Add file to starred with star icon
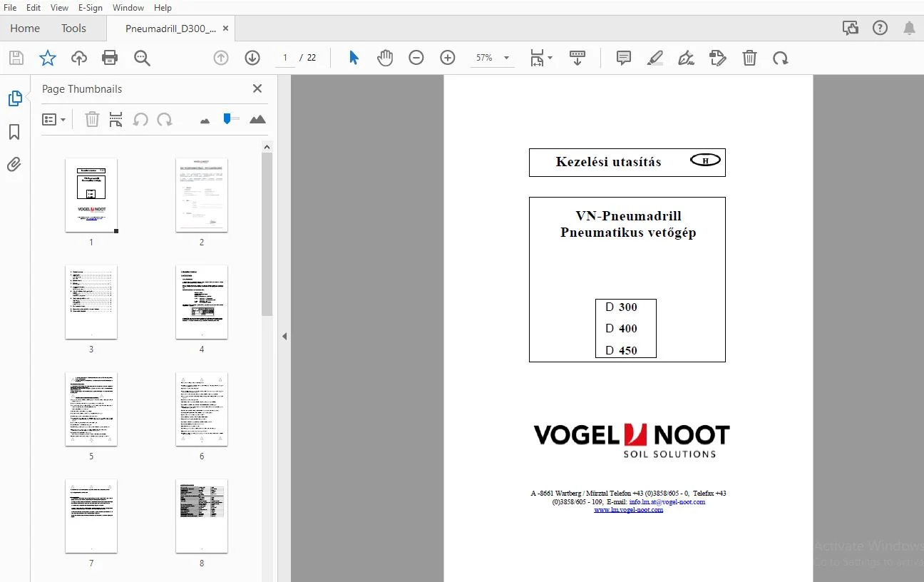The height and width of the screenshot is (582, 924). point(47,58)
